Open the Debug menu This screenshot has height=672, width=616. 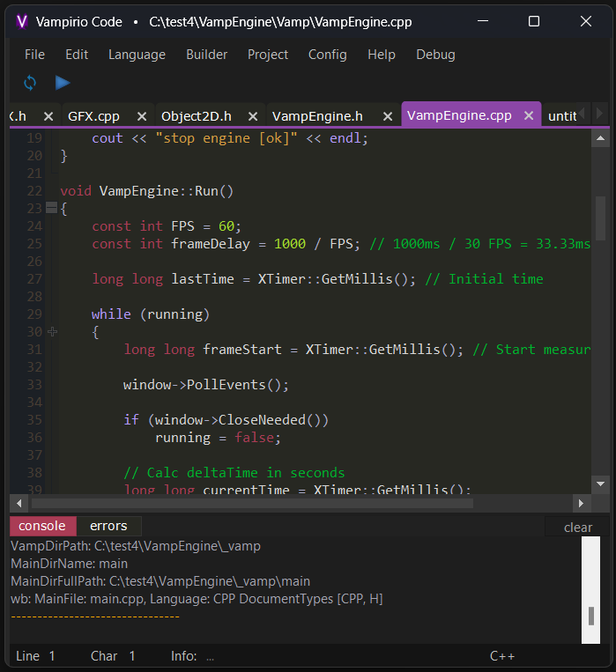pyautogui.click(x=435, y=55)
